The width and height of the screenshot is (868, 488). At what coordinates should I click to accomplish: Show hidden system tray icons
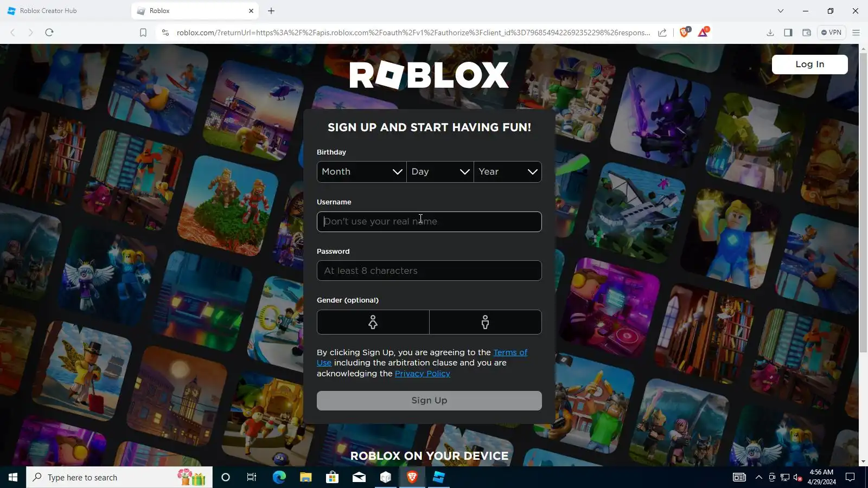tap(759, 477)
